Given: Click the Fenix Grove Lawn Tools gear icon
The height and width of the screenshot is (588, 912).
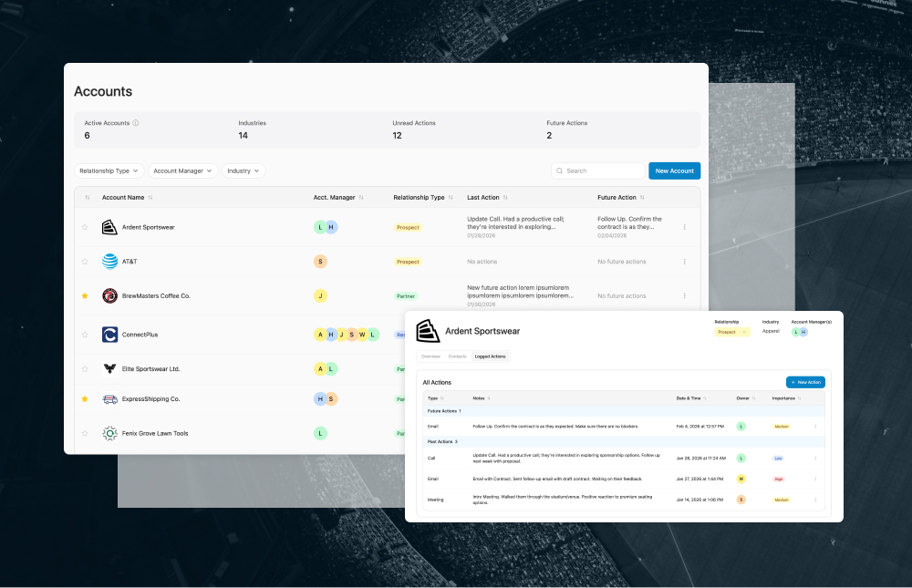Looking at the screenshot, I should click(109, 433).
